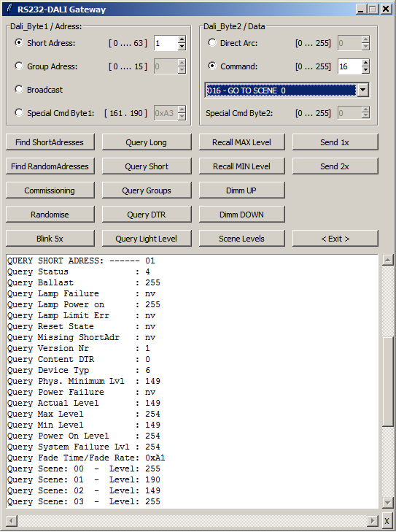
Task: Click 'Query Max Level' log line
Action: [x=84, y=414]
